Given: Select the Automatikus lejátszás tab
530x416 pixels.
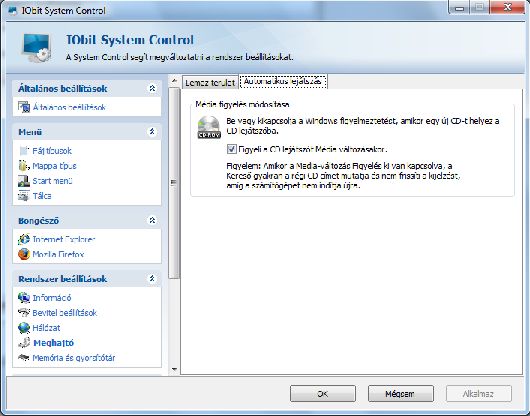Looking at the screenshot, I should [x=283, y=81].
